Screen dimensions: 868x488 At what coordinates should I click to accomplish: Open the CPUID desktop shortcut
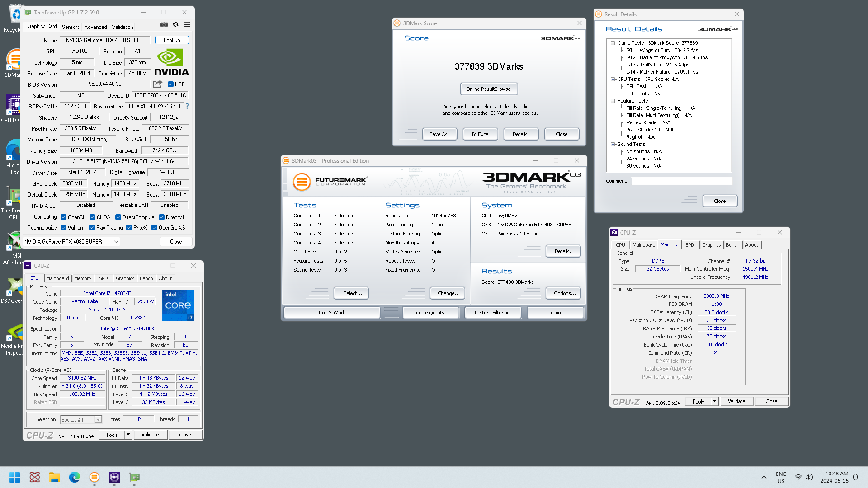click(13, 108)
